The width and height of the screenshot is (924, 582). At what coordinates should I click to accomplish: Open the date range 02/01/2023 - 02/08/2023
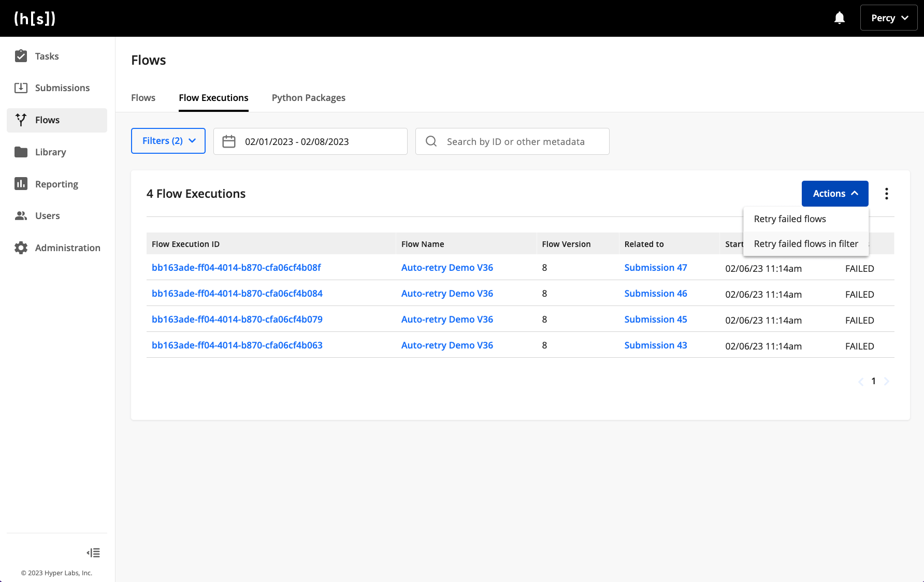click(x=310, y=141)
